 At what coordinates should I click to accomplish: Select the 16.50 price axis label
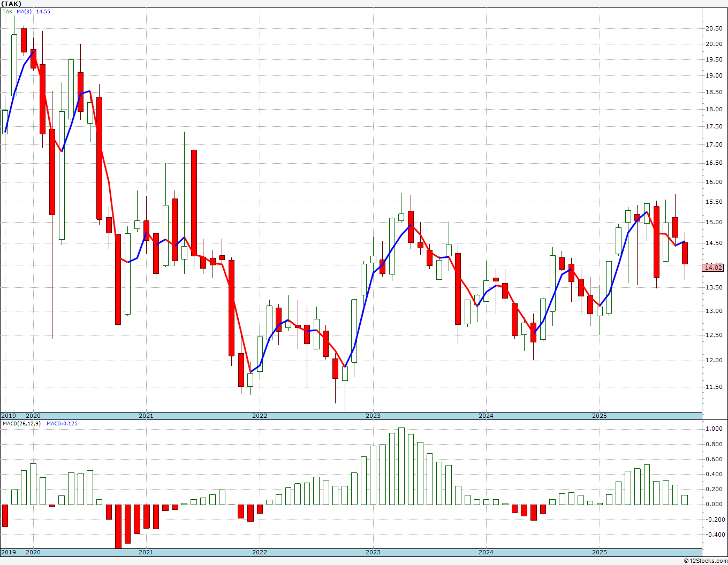pyautogui.click(x=713, y=163)
